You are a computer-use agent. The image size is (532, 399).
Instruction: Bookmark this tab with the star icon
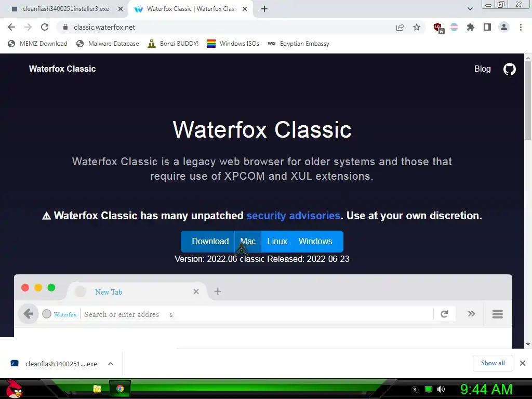(417, 27)
